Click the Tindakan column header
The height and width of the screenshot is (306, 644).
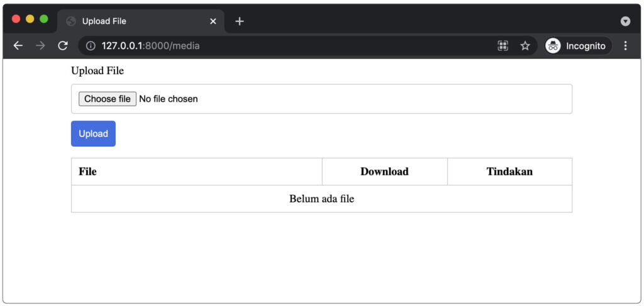[509, 172]
